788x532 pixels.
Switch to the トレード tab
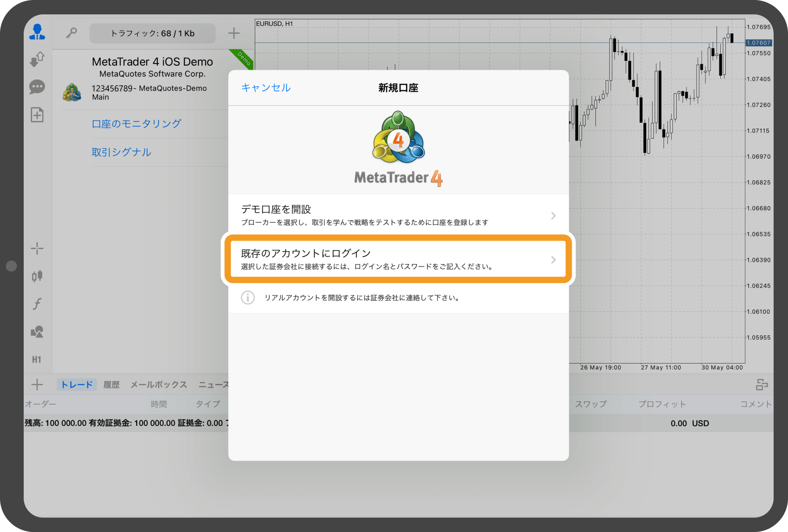point(77,384)
